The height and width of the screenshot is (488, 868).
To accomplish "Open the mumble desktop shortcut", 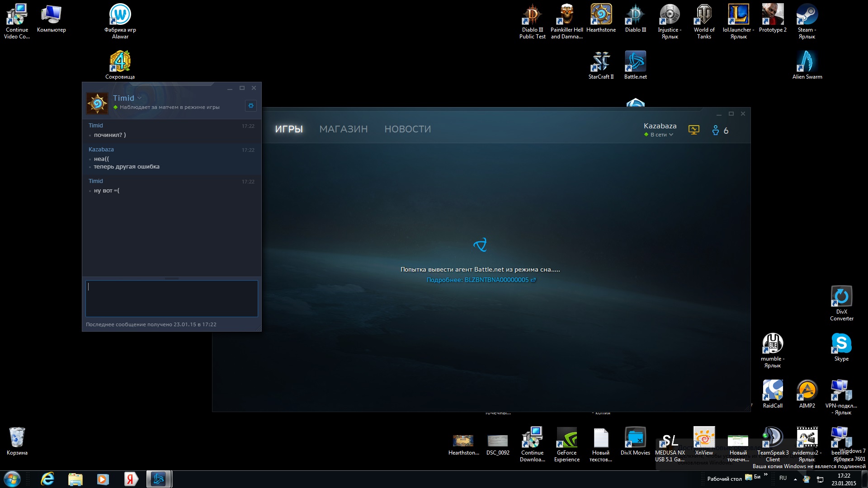I will pyautogui.click(x=773, y=350).
